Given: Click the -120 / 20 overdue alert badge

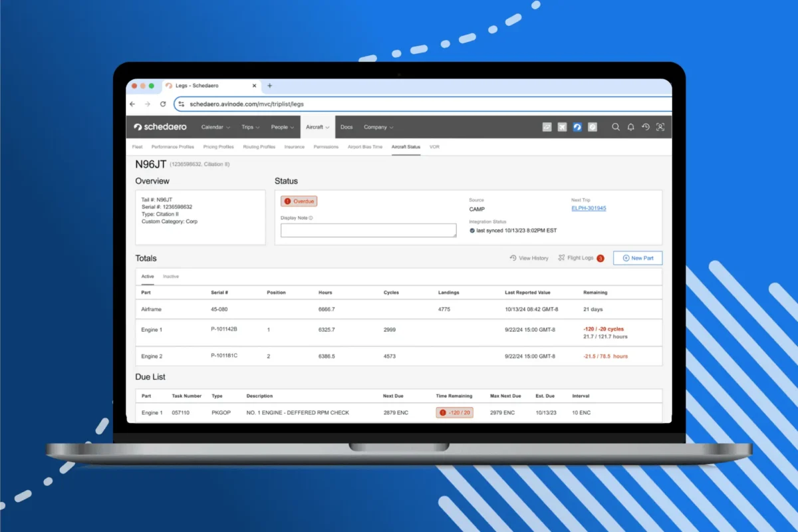Looking at the screenshot, I should coord(455,413).
